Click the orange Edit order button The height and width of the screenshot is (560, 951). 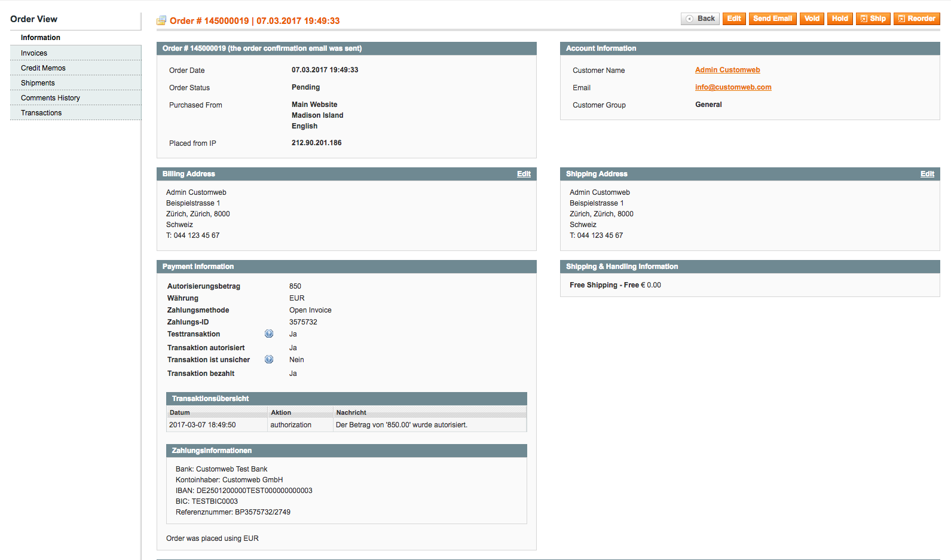[734, 19]
